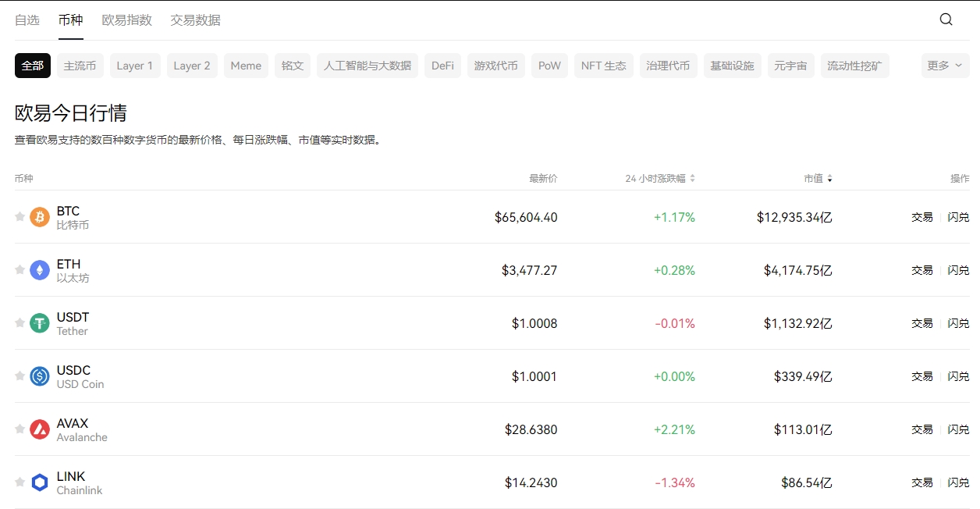This screenshot has height=509, width=980.
Task: Click 交易 for BTC row
Action: point(922,217)
